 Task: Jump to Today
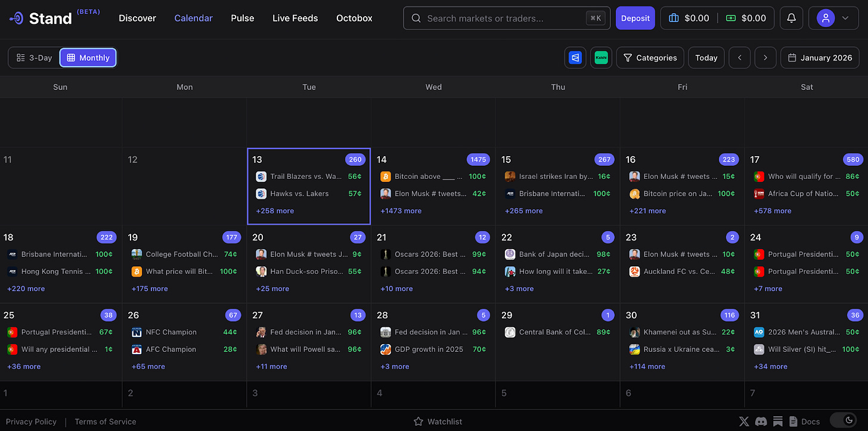coord(706,58)
